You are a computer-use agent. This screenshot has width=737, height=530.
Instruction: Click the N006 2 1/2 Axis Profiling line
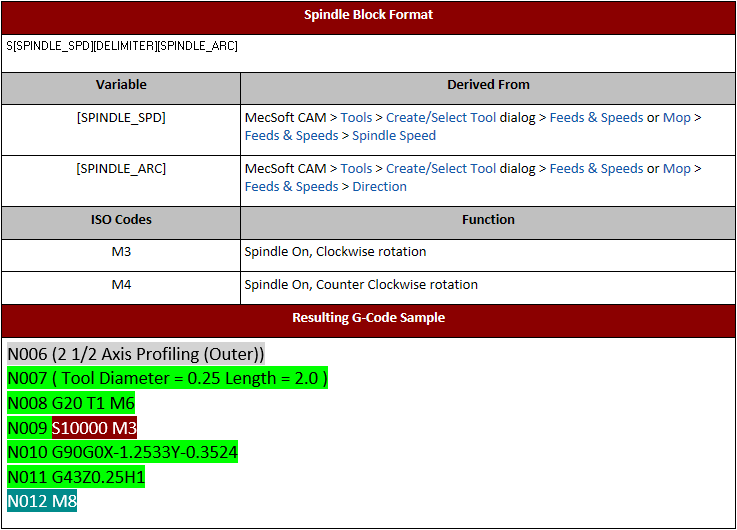pyautogui.click(x=136, y=354)
